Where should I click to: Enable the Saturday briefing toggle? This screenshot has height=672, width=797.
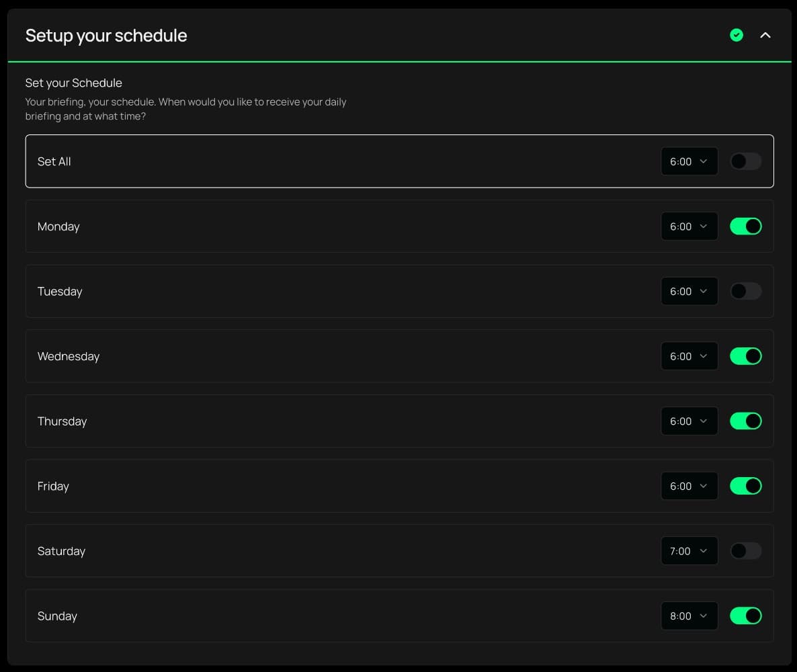[745, 551]
